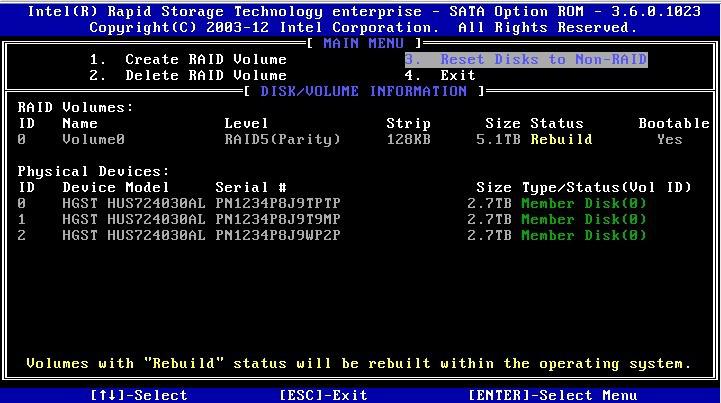
Task: Click the RAID5(Parity) level value
Action: click(x=282, y=139)
